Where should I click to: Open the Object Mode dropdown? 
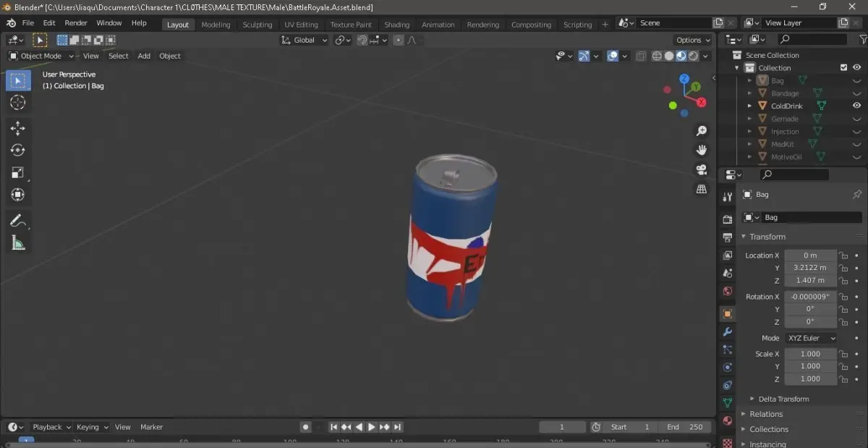42,56
